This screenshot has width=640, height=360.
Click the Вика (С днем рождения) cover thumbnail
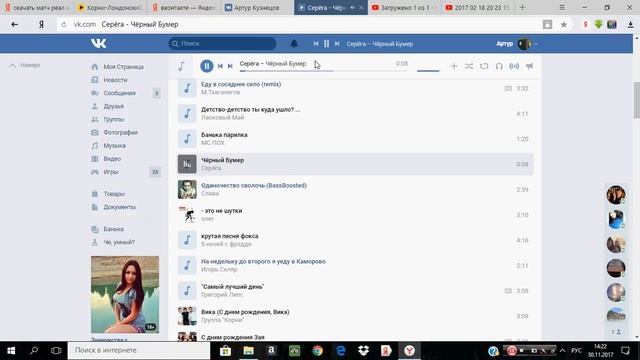click(187, 316)
